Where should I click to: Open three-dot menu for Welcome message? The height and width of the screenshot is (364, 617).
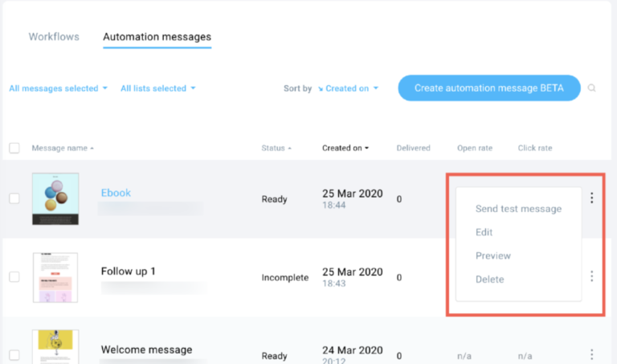[x=592, y=354]
